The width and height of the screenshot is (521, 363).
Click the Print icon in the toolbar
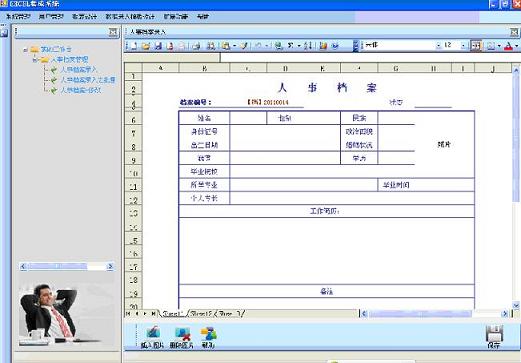tap(196, 46)
